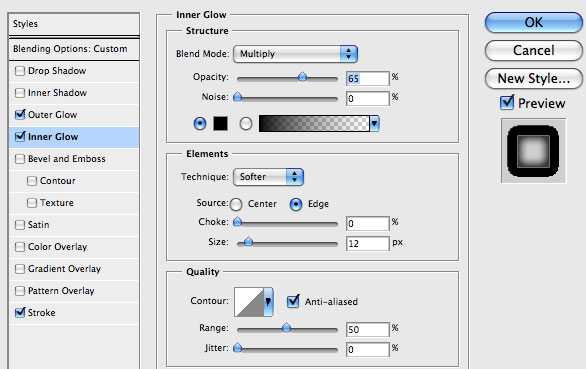
Task: Enable the Pattern Overlay checkbox
Action: (20, 290)
